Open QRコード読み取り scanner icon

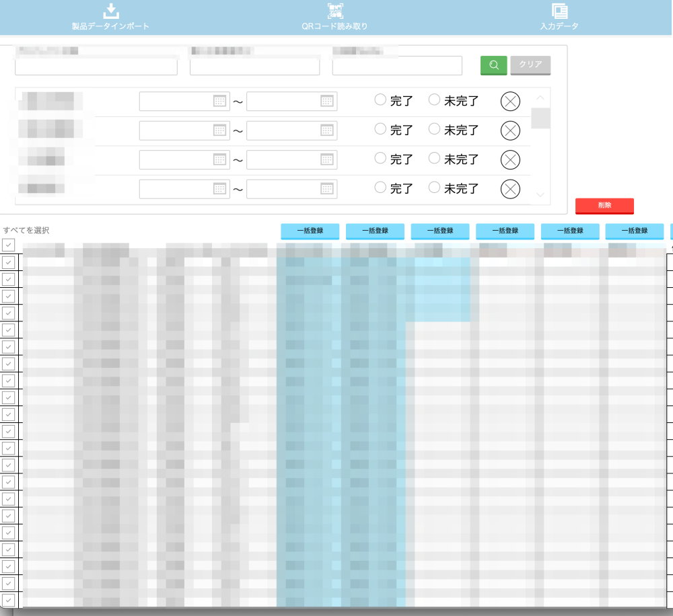click(335, 11)
